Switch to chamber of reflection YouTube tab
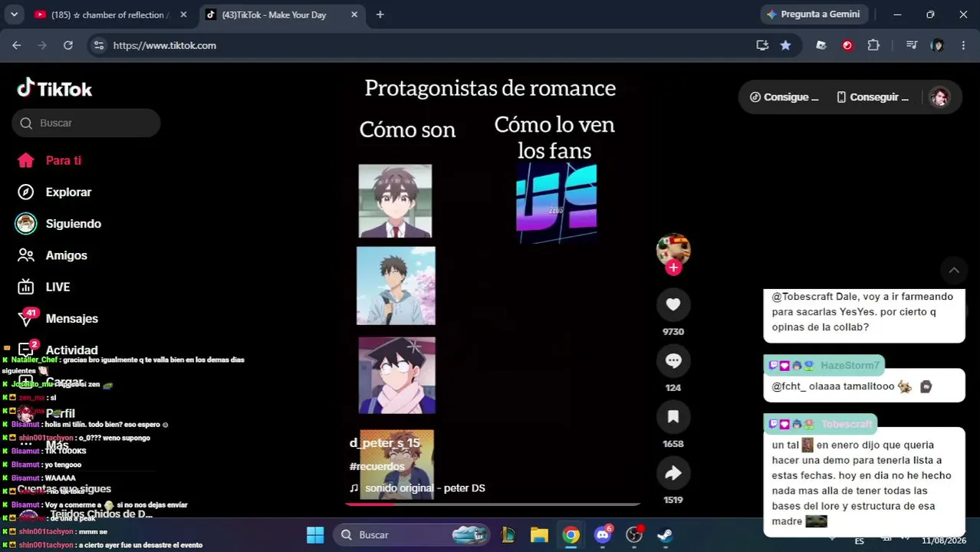This screenshot has height=552, width=980. 110,15
